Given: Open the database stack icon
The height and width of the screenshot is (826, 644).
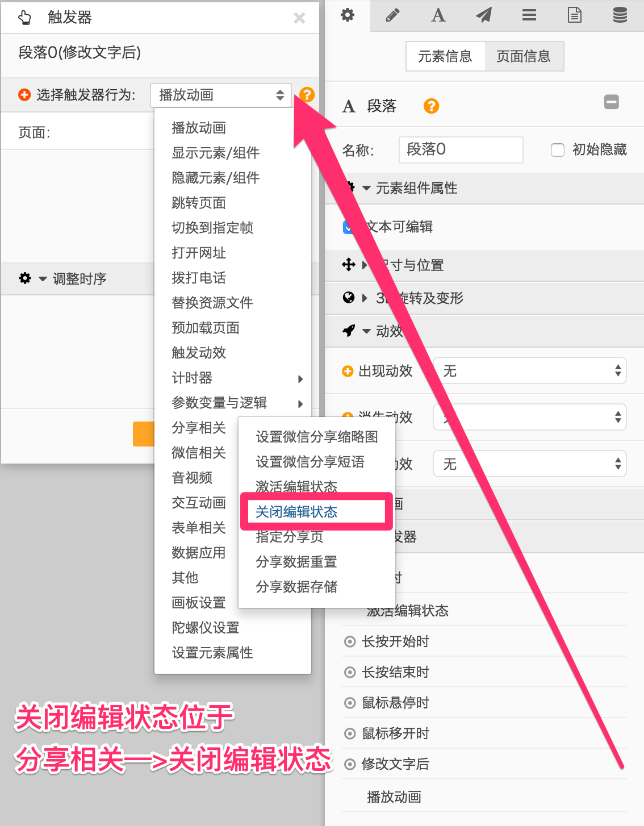Looking at the screenshot, I should click(x=620, y=15).
